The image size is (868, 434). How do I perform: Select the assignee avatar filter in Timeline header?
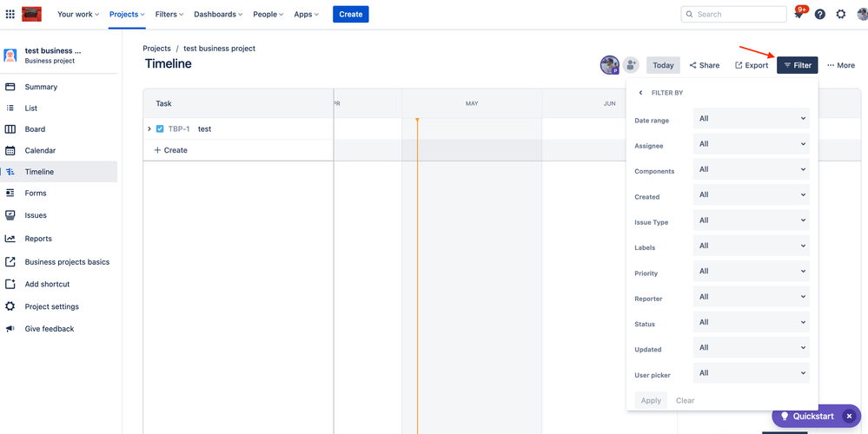pos(609,65)
